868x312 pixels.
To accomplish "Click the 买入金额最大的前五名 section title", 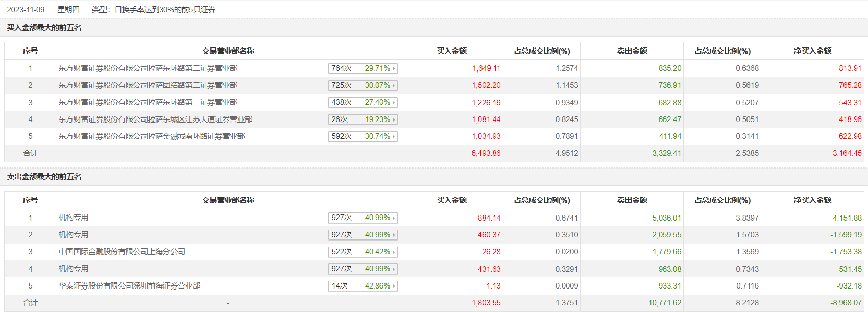I will [44, 28].
